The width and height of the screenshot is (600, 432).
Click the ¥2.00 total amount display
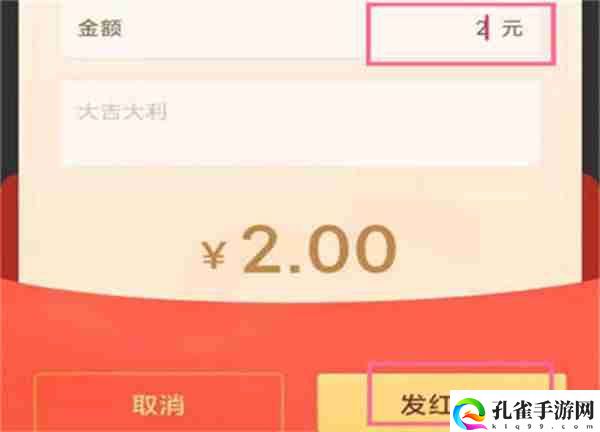click(x=299, y=249)
